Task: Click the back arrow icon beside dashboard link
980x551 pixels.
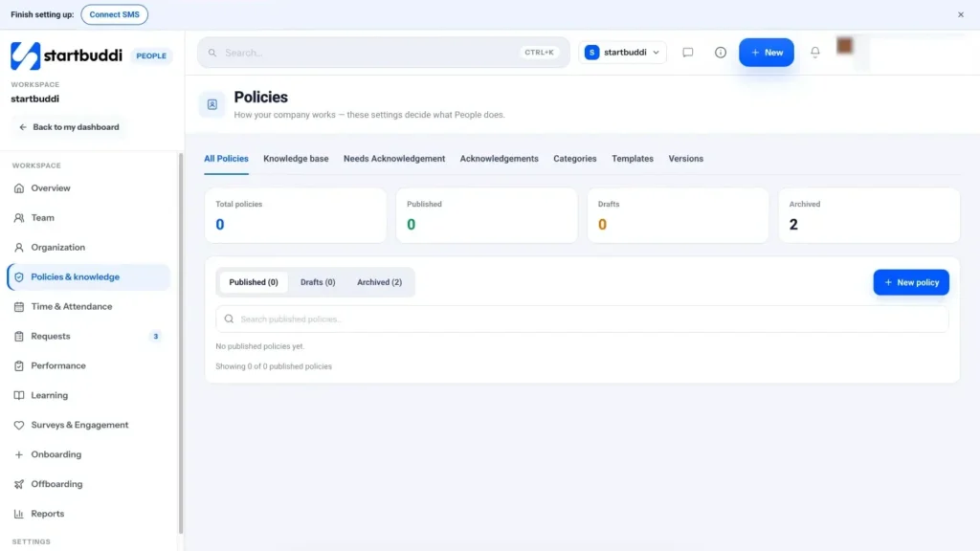Action: coord(23,127)
